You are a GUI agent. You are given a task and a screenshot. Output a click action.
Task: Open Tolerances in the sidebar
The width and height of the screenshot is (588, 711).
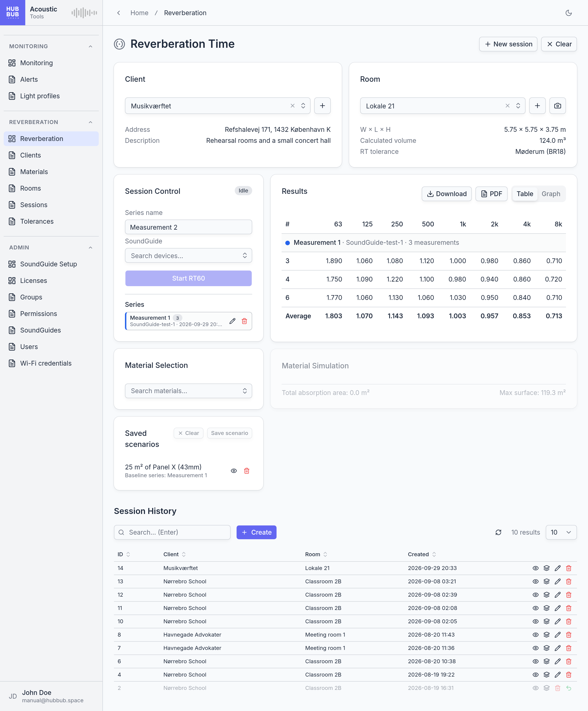click(51, 221)
